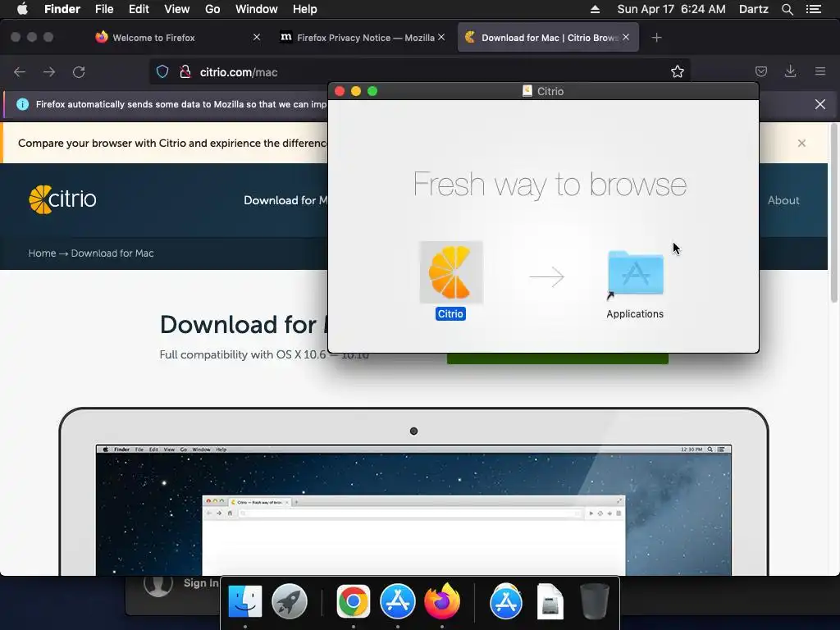Image resolution: width=840 pixels, height=630 pixels.
Task: Open a new Firefox tab
Action: coord(656,38)
